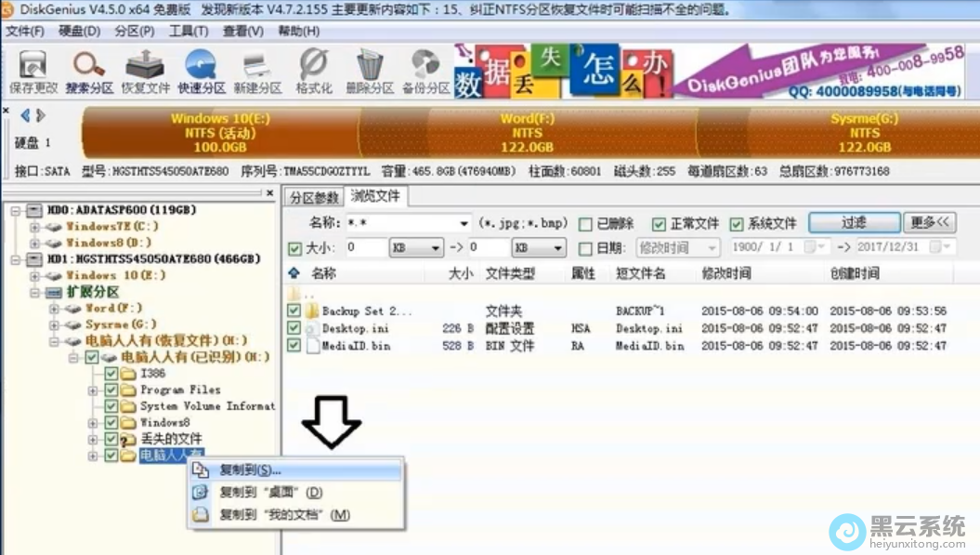The height and width of the screenshot is (555, 980).
Task: Click the 恢复文件 recover files icon
Action: click(x=146, y=72)
